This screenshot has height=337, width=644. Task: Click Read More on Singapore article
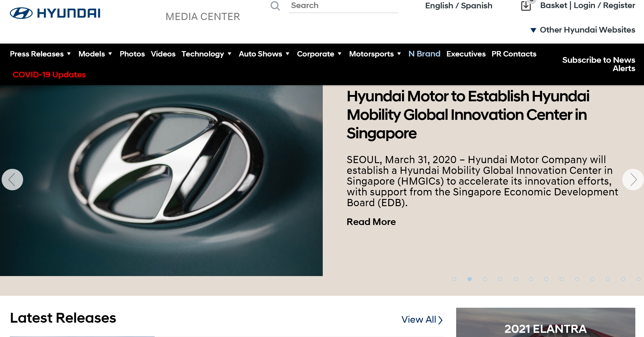[371, 222]
